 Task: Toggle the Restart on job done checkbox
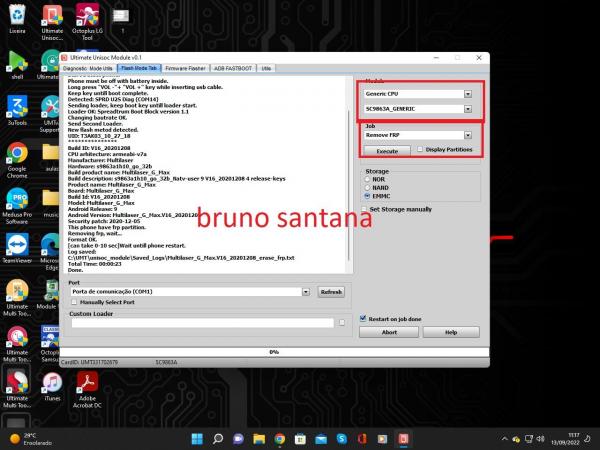tap(365, 319)
